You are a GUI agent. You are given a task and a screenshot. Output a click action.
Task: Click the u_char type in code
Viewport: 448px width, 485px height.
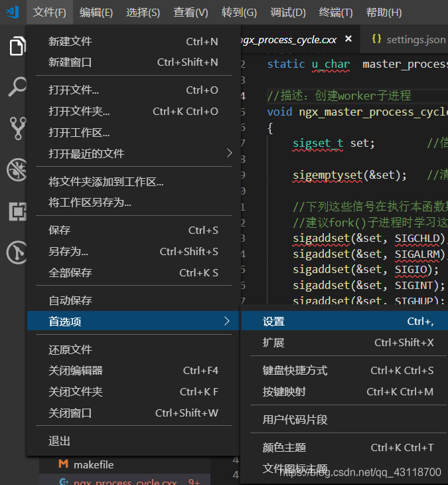pyautogui.click(x=331, y=64)
